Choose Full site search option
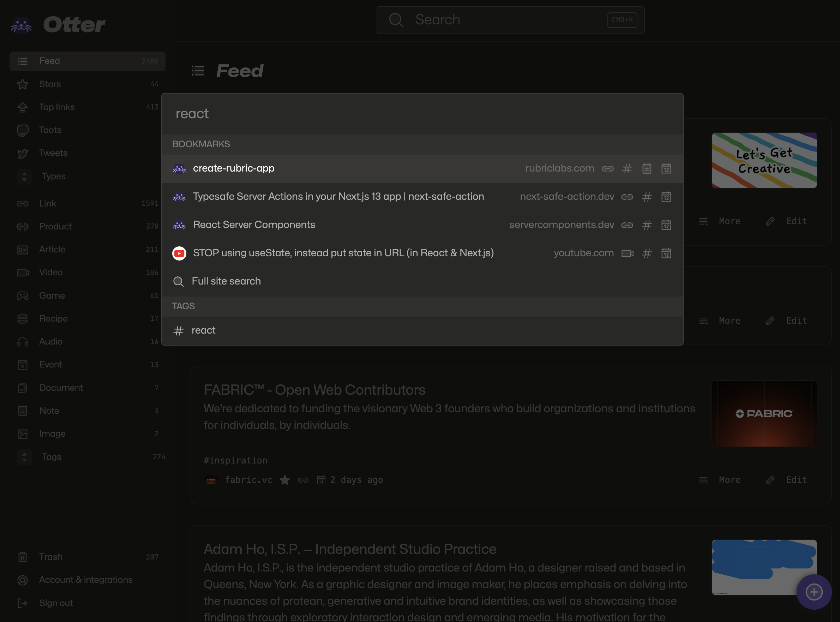840x622 pixels. pos(226,281)
